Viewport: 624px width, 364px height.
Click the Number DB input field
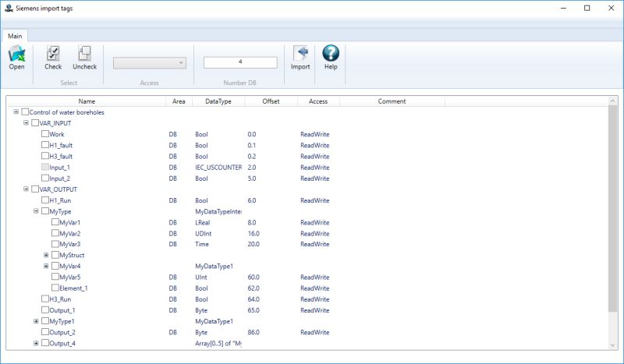click(x=240, y=62)
